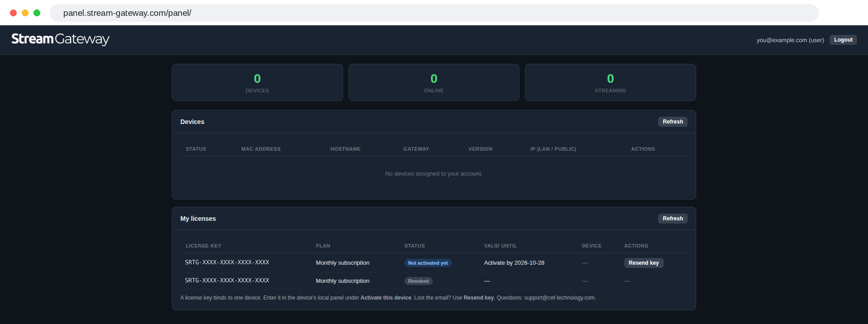Select the license key in the not-activated row
Viewport: 868px width, 324px height.
[227, 262]
